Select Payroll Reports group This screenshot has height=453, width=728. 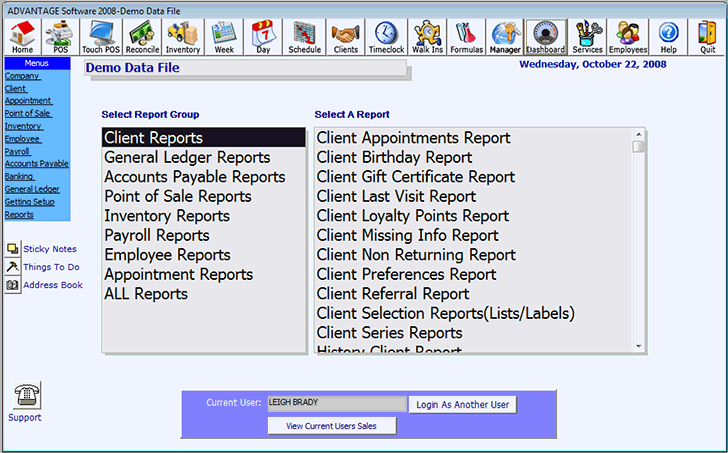coord(204,235)
